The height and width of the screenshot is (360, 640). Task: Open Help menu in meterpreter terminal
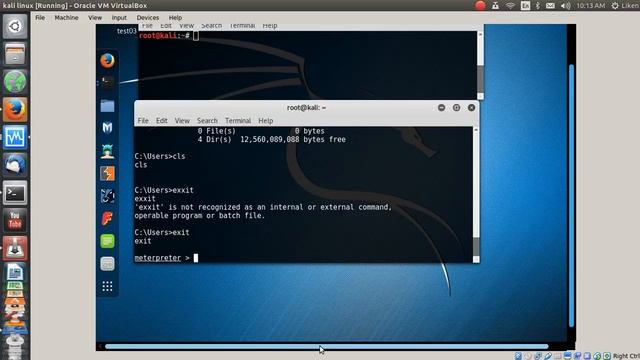[x=265, y=120]
